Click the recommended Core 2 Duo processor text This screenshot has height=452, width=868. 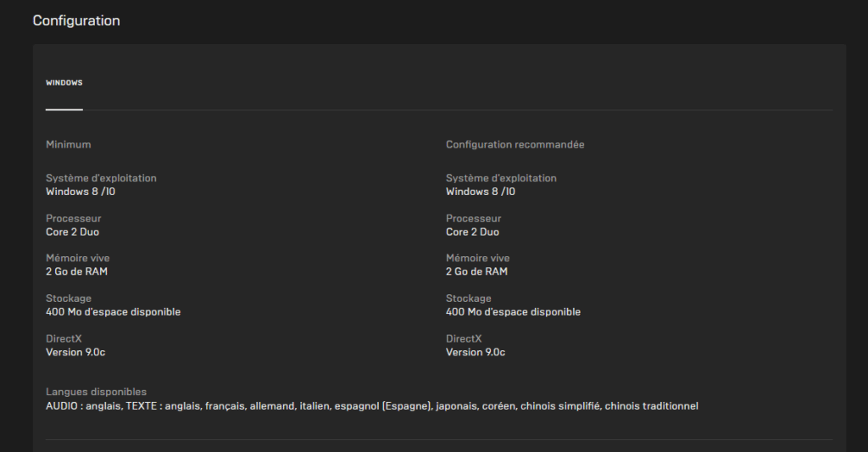(x=473, y=232)
